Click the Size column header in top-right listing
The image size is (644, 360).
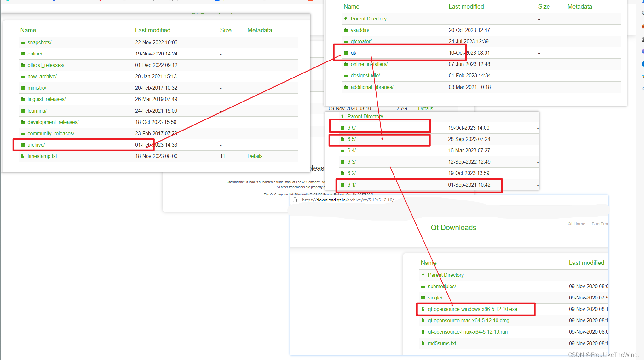(544, 7)
